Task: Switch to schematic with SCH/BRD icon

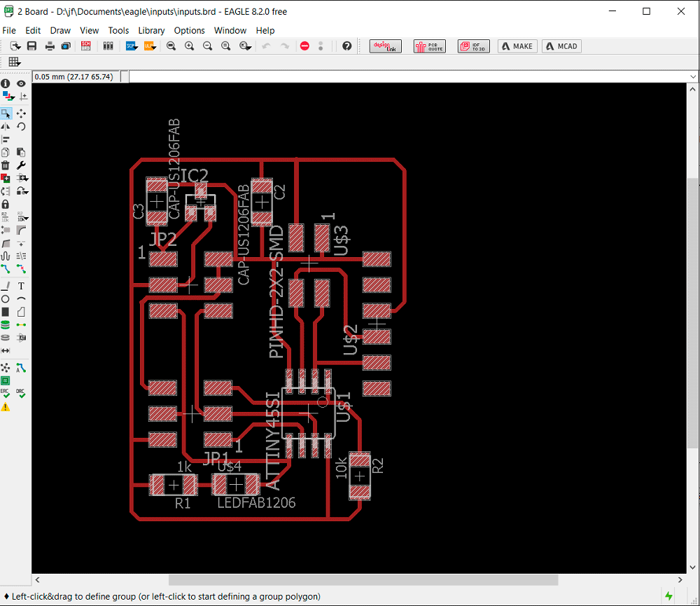Action: click(85, 46)
